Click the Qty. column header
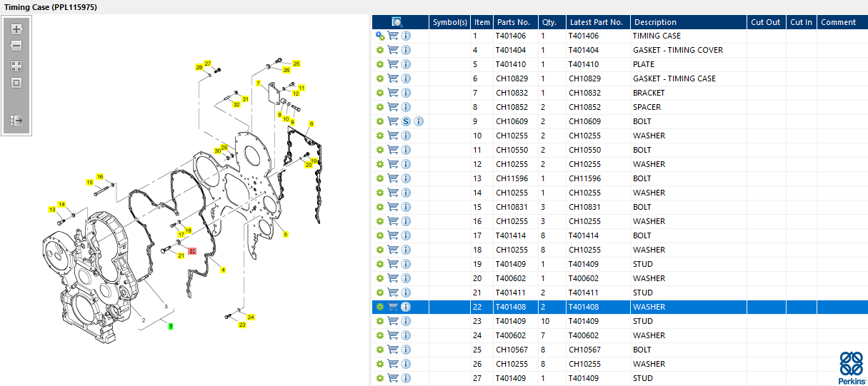This screenshot has height=386, width=868. coord(552,22)
